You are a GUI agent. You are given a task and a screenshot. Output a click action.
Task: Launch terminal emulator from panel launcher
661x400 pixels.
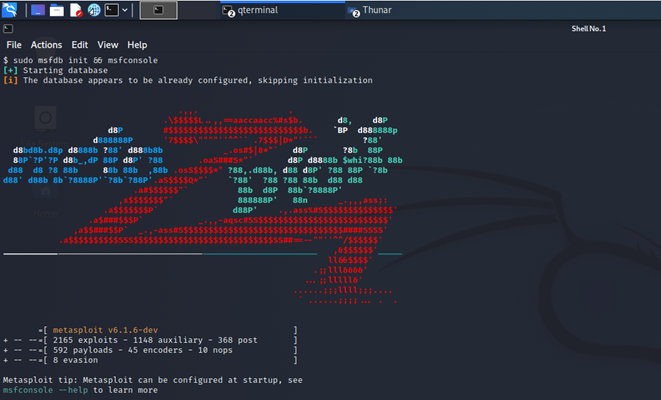click(112, 10)
